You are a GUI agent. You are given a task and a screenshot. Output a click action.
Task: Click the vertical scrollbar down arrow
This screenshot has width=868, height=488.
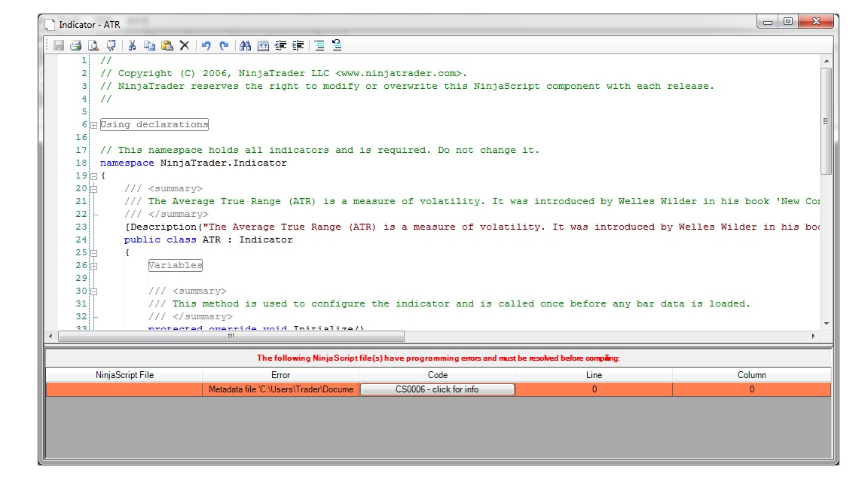(x=826, y=324)
